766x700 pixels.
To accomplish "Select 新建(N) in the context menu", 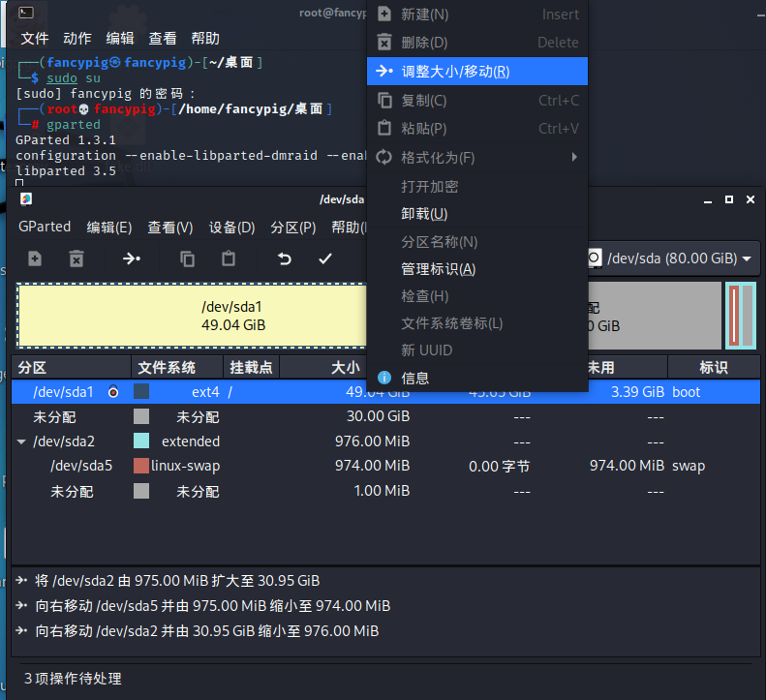I will coord(477,15).
